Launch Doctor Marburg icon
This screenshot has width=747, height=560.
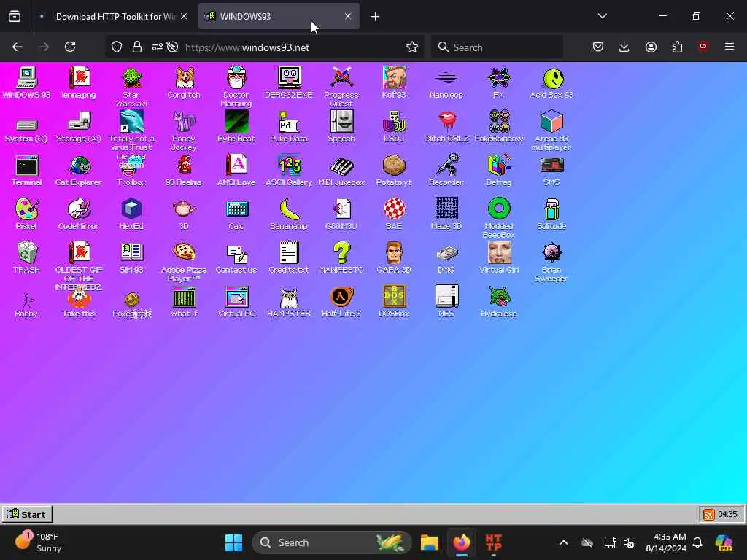(236, 77)
